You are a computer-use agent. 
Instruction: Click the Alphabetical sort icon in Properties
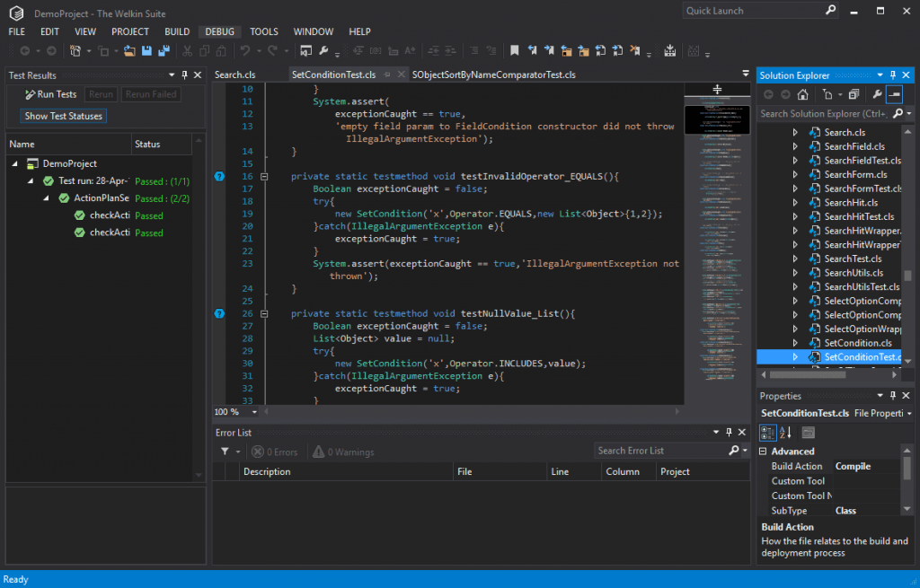785,433
